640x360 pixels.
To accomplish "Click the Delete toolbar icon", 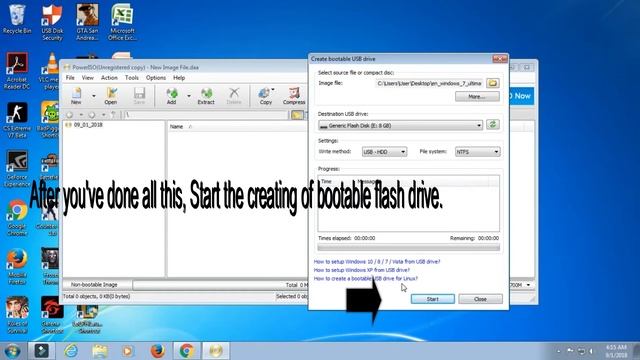I will (234, 96).
